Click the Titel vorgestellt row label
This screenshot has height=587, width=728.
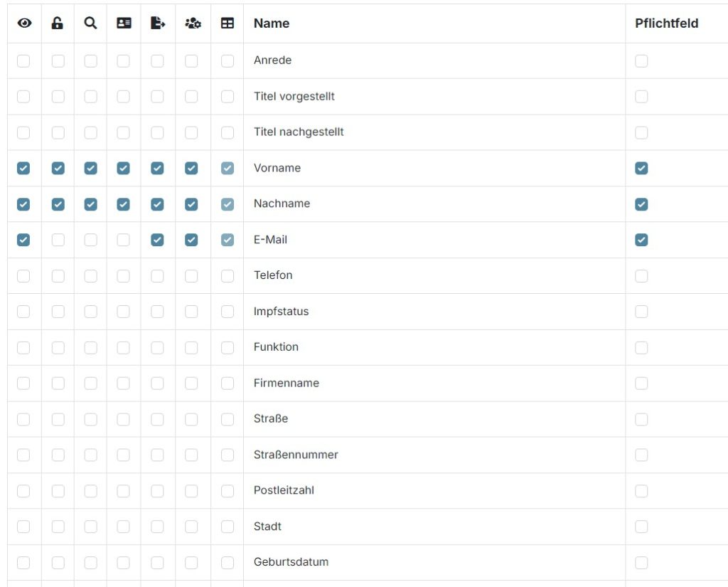(x=294, y=96)
